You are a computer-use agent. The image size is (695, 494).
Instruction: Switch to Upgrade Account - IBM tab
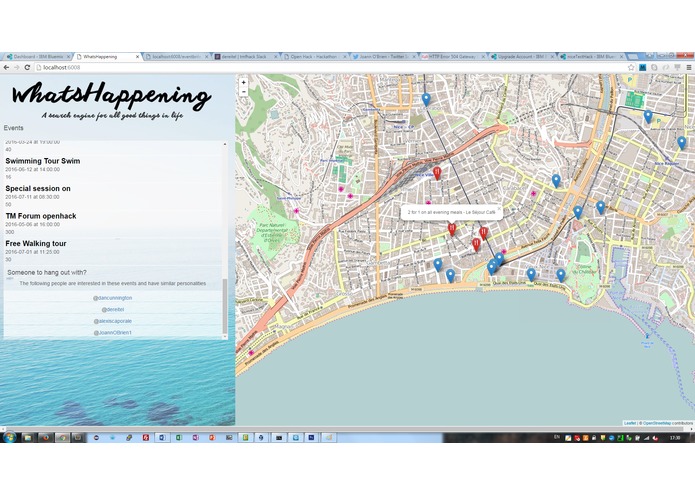tap(522, 57)
